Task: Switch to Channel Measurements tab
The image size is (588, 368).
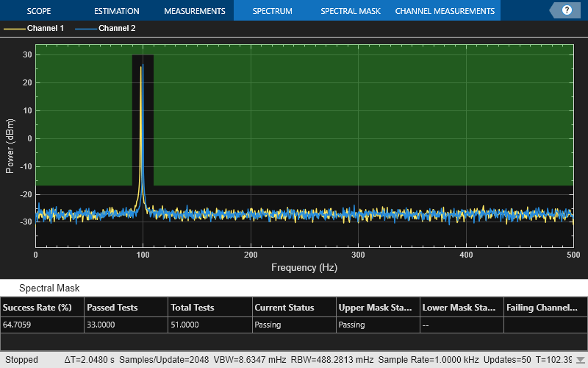Action: tap(445, 11)
